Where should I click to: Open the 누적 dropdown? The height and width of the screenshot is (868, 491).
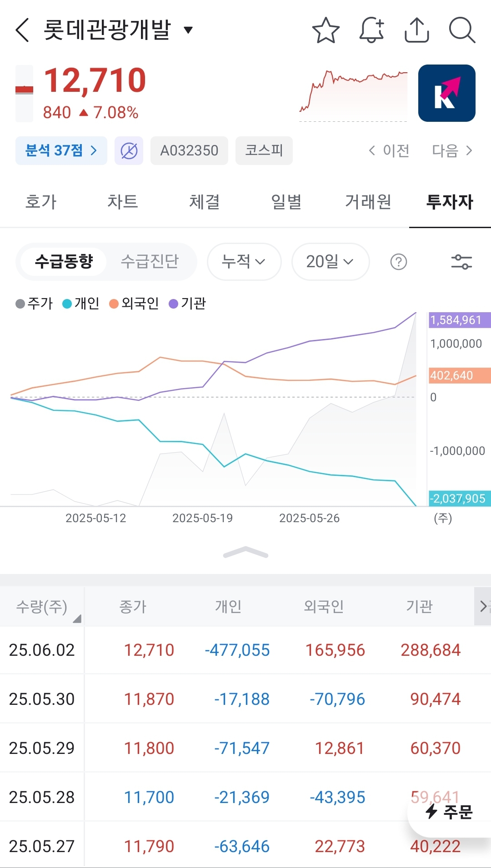point(244,262)
